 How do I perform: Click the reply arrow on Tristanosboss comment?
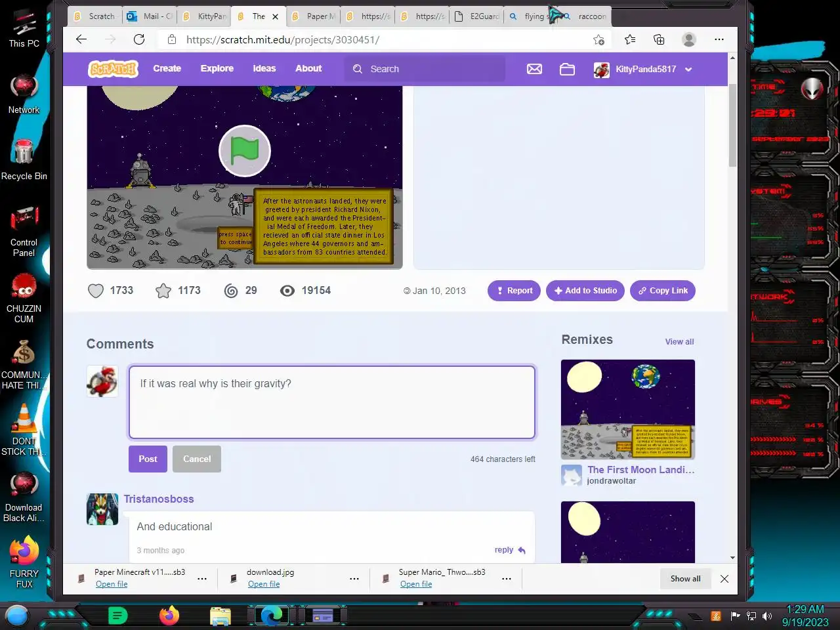(522, 551)
